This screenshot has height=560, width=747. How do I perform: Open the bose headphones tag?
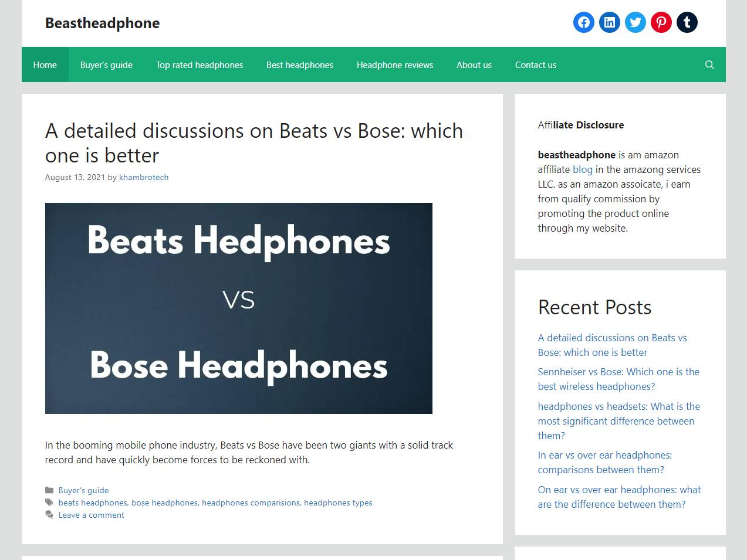(164, 503)
